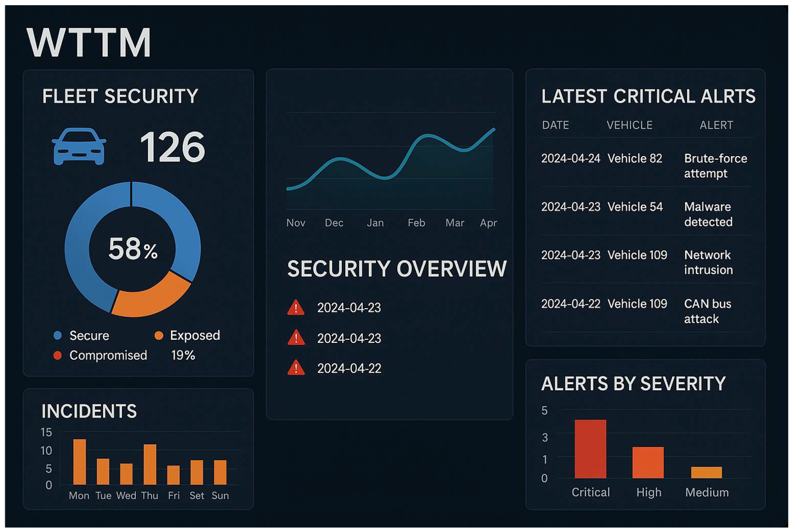Image resolution: width=792 pixels, height=532 pixels.
Task: Click the Network intrusion alert
Action: pyautogui.click(x=708, y=263)
